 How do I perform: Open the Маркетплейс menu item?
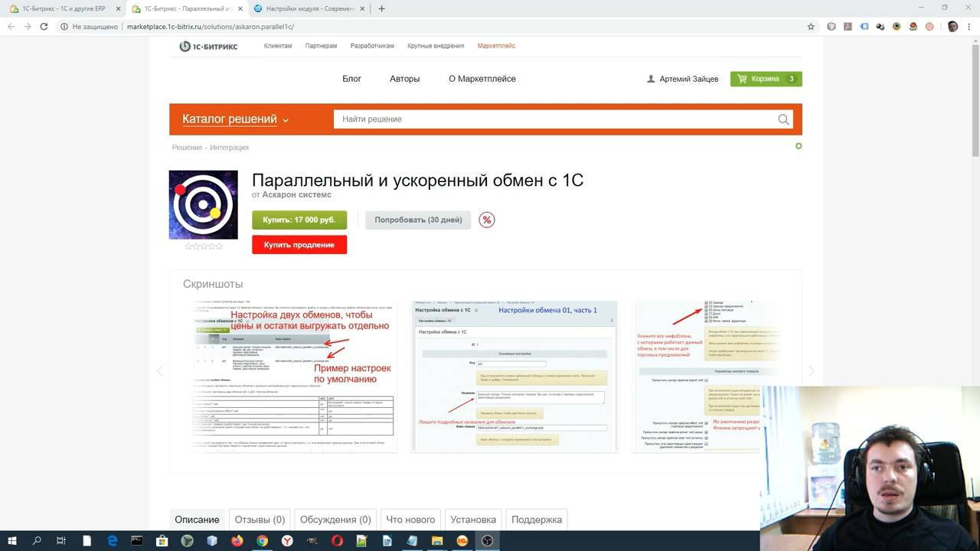click(x=496, y=46)
